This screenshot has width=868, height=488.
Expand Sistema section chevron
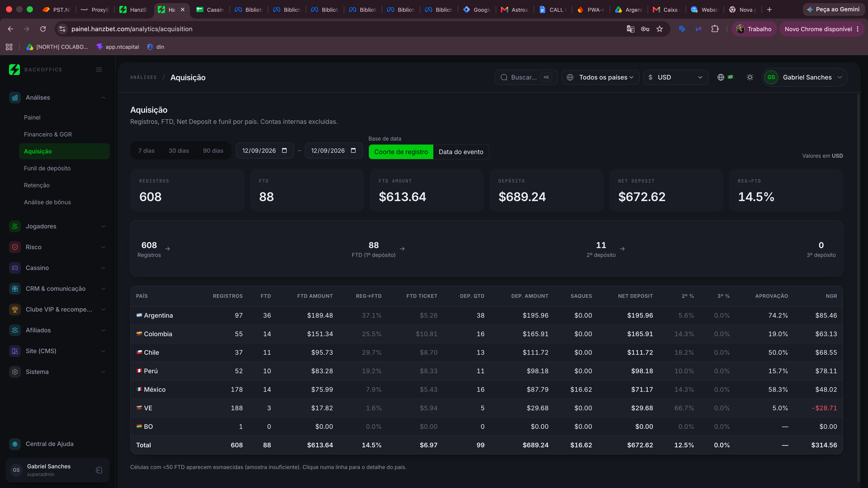[104, 372]
